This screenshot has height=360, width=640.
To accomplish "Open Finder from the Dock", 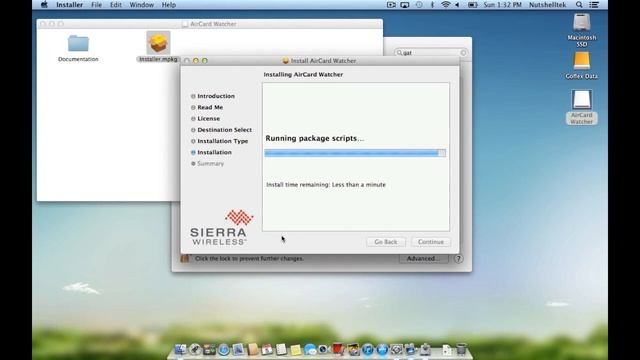I will pos(180,349).
